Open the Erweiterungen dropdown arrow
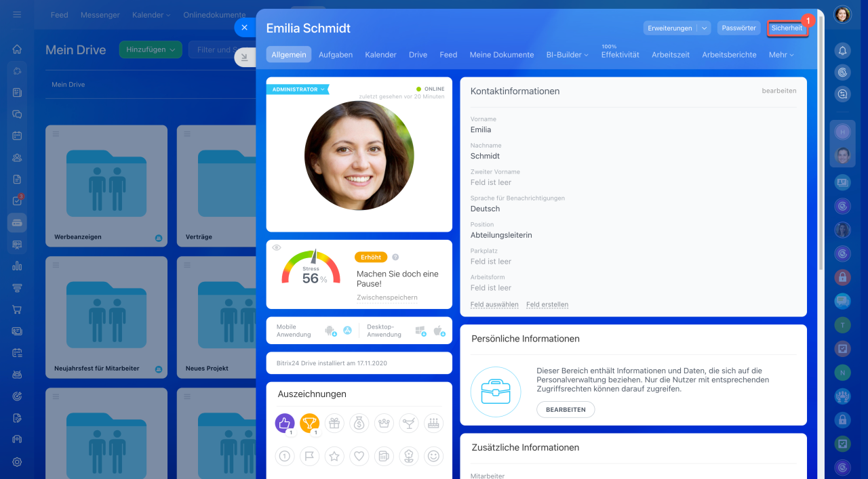 point(705,28)
